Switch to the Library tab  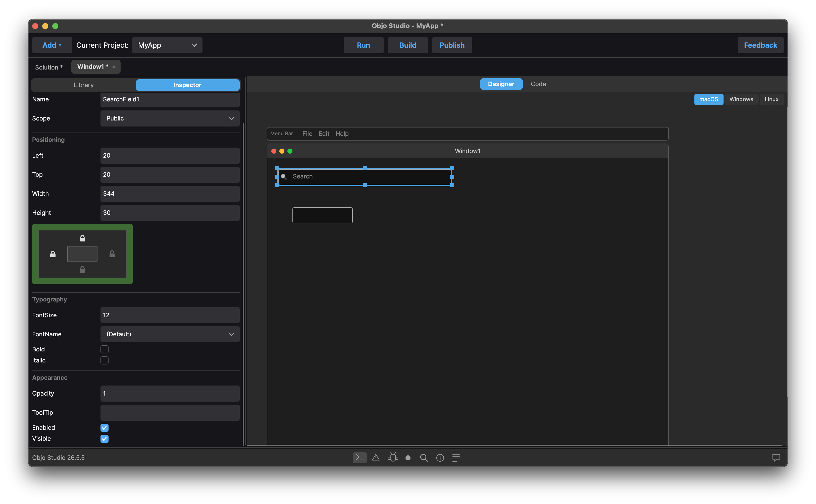83,85
